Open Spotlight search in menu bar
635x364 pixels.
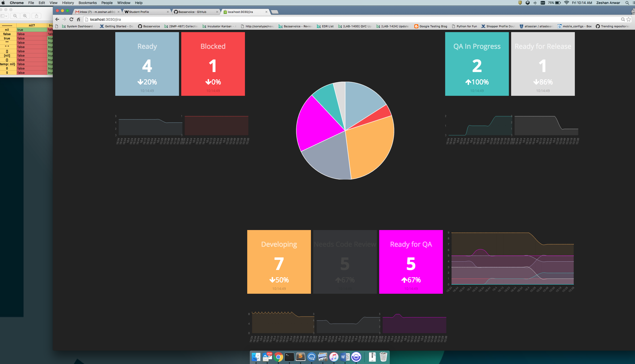pyautogui.click(x=627, y=3)
